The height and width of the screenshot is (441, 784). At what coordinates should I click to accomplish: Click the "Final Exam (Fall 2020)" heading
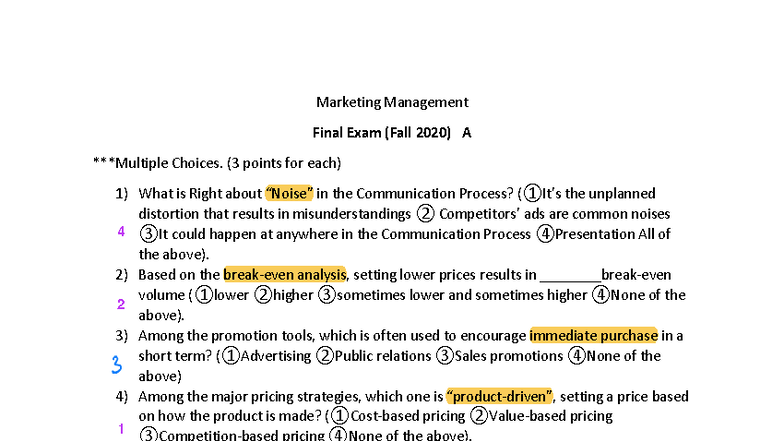click(382, 132)
